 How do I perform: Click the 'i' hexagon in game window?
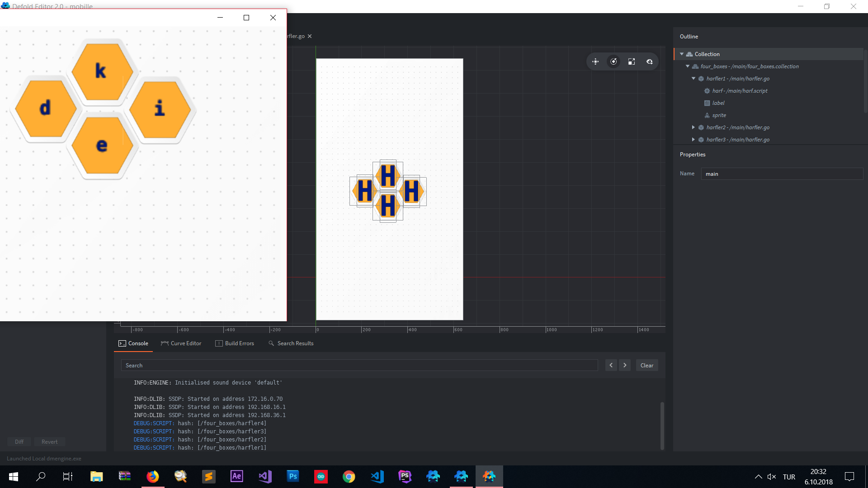160,109
